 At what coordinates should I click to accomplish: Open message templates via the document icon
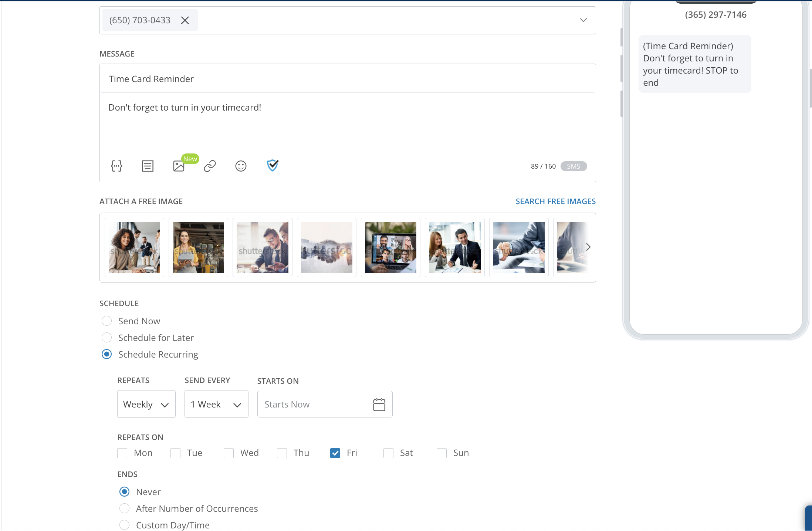[x=148, y=166]
